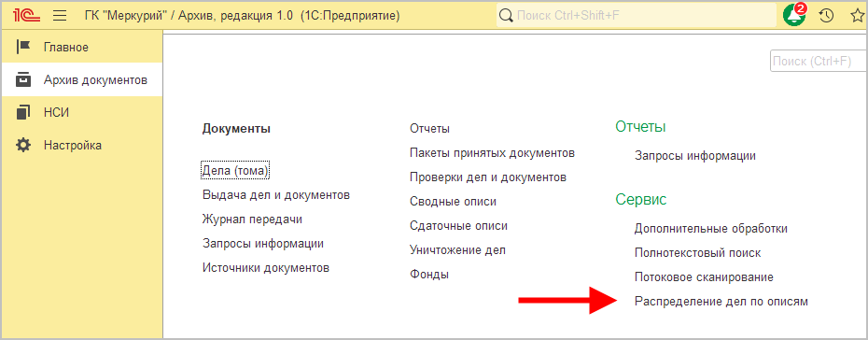Open Выдача дел и документов
Image resolution: width=868 pixels, height=340 pixels.
pyautogui.click(x=276, y=195)
